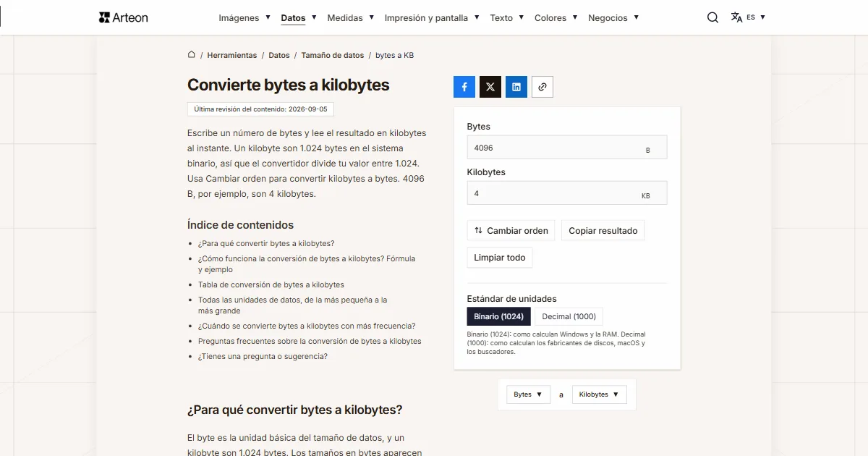Click the 'Índice de contenidos' heading
The height and width of the screenshot is (456, 868).
pos(240,224)
